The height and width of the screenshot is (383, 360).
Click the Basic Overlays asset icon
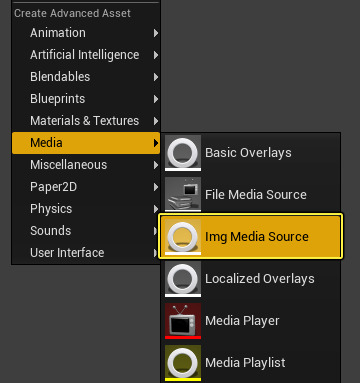pos(183,153)
